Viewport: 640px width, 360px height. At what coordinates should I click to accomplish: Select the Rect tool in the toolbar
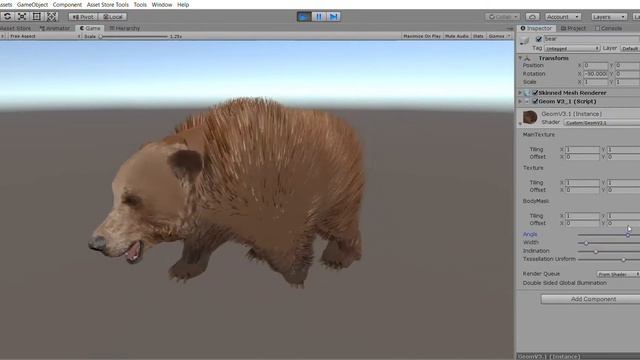pos(37,16)
